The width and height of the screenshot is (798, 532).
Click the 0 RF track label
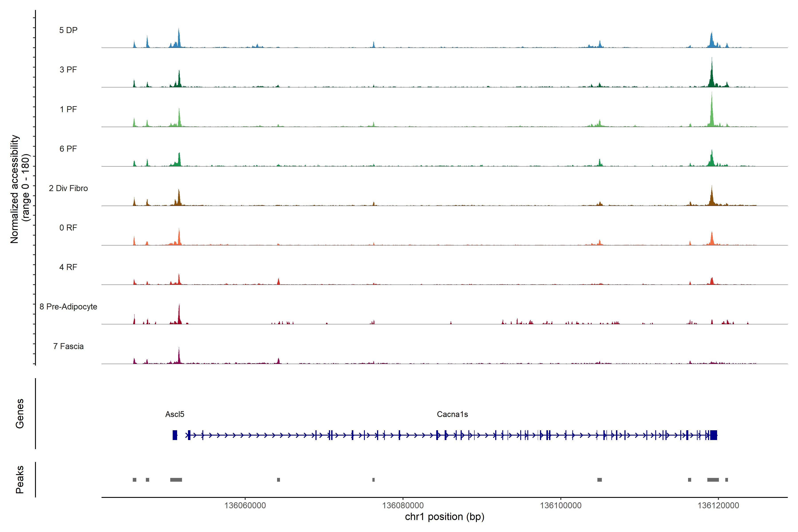coord(68,228)
